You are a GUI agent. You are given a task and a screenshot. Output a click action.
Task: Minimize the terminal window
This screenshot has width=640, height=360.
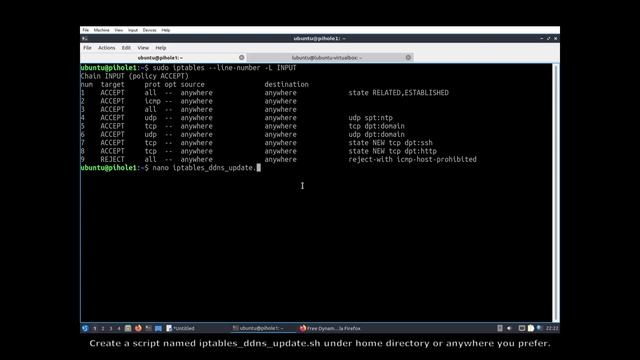click(x=542, y=38)
